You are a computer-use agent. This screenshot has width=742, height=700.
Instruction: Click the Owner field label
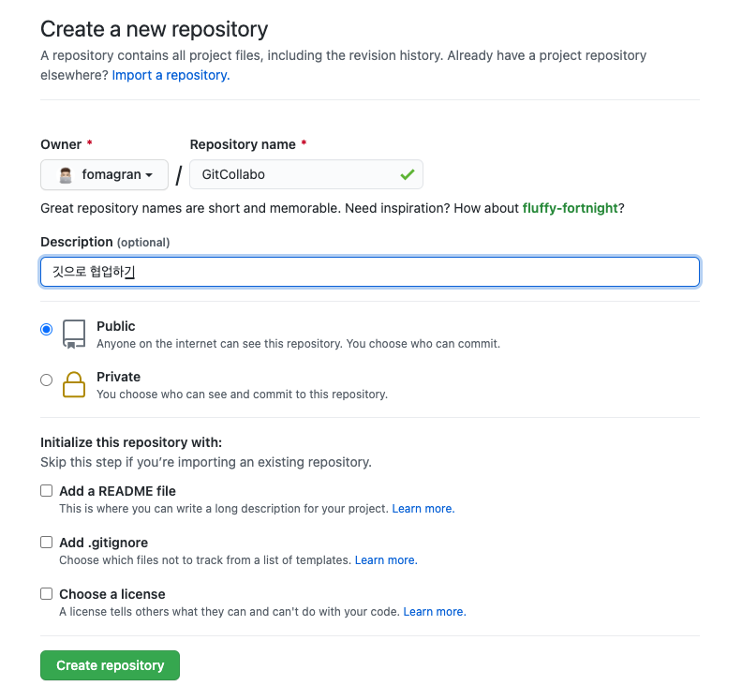61,144
